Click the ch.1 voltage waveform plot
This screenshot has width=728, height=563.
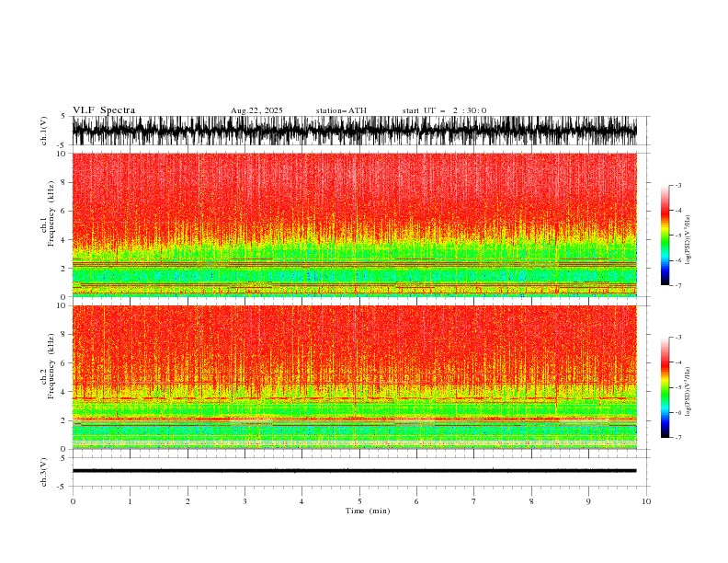(x=355, y=131)
